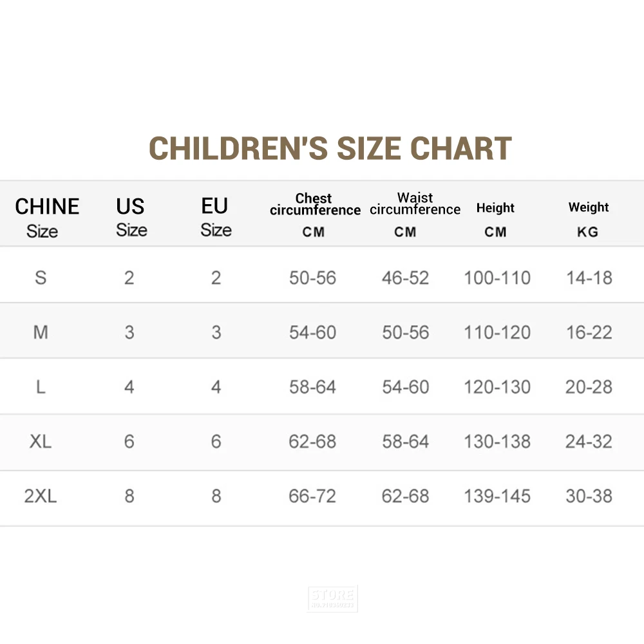Click the Chest circumference CM header
644x644 pixels.
tap(314, 214)
